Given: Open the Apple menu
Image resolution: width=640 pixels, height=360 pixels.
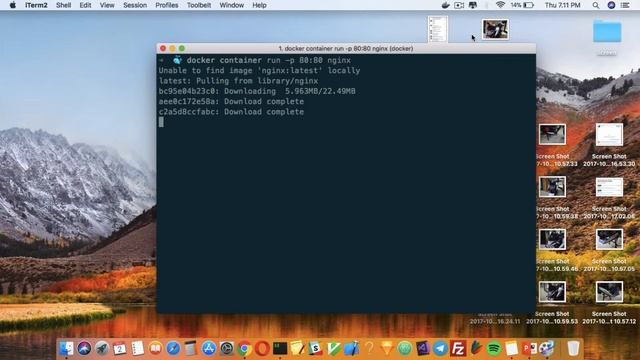Looking at the screenshot, I should click(x=13, y=5).
